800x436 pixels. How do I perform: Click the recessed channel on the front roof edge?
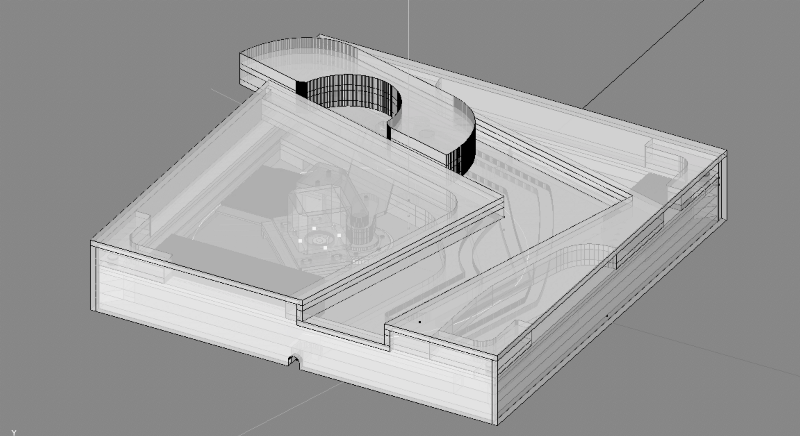tap(345, 321)
